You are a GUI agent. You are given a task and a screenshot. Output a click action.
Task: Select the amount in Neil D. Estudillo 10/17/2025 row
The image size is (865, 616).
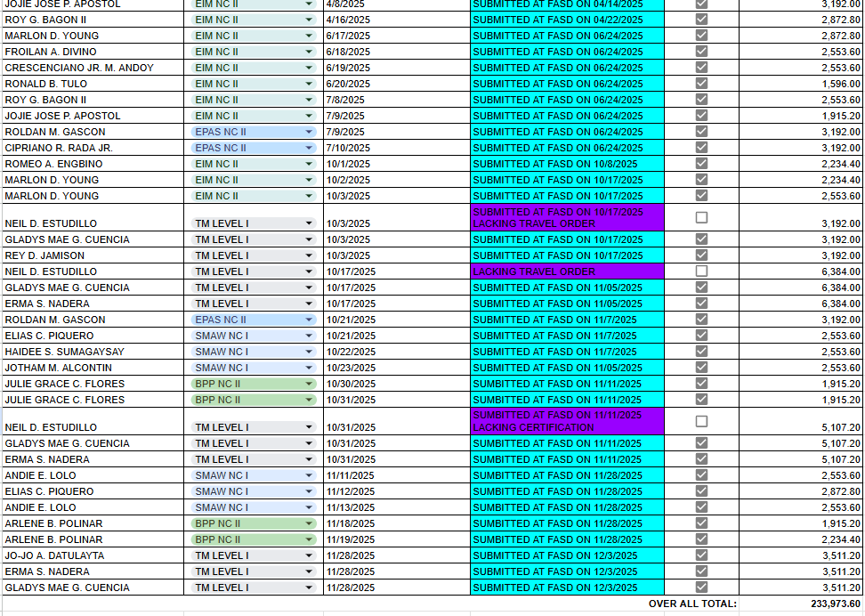[802, 272]
